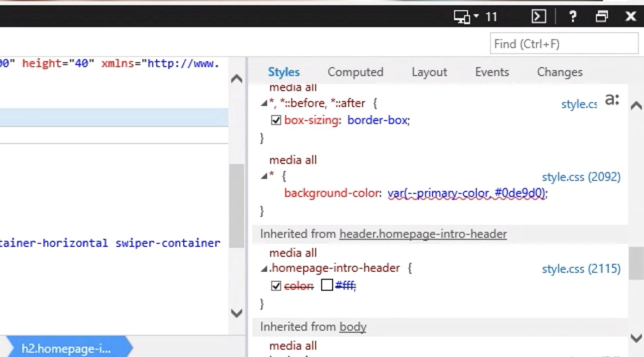Open the dropdown beside device emulation icon

pos(475,16)
